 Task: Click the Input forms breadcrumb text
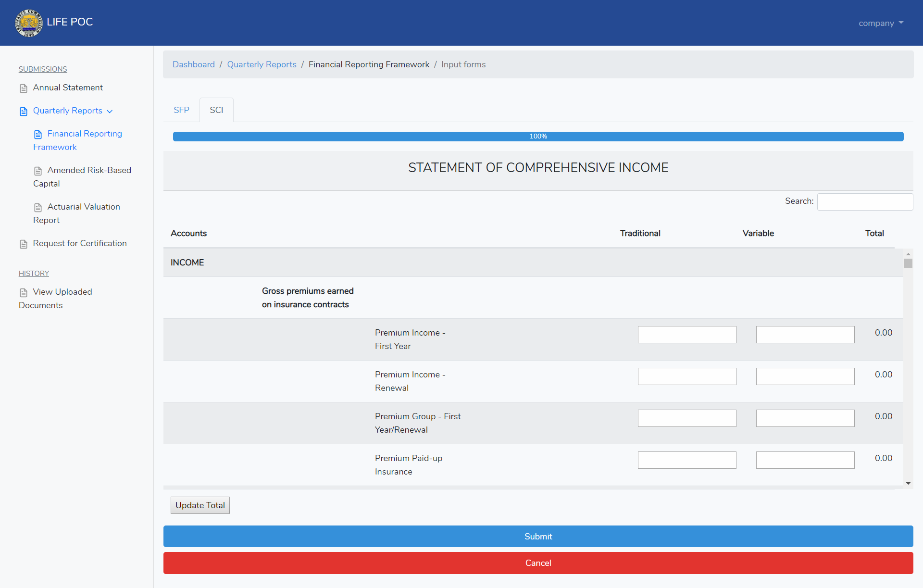tap(463, 64)
